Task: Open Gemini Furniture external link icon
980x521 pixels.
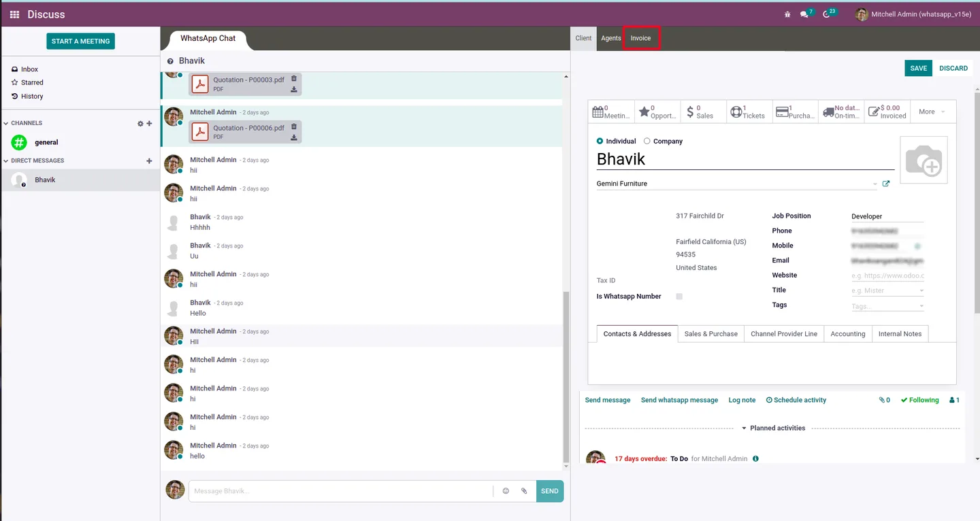Action: (886, 184)
